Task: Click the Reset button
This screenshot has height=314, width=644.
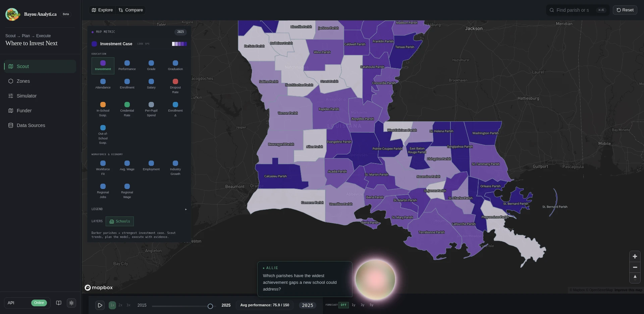Action: (625, 10)
